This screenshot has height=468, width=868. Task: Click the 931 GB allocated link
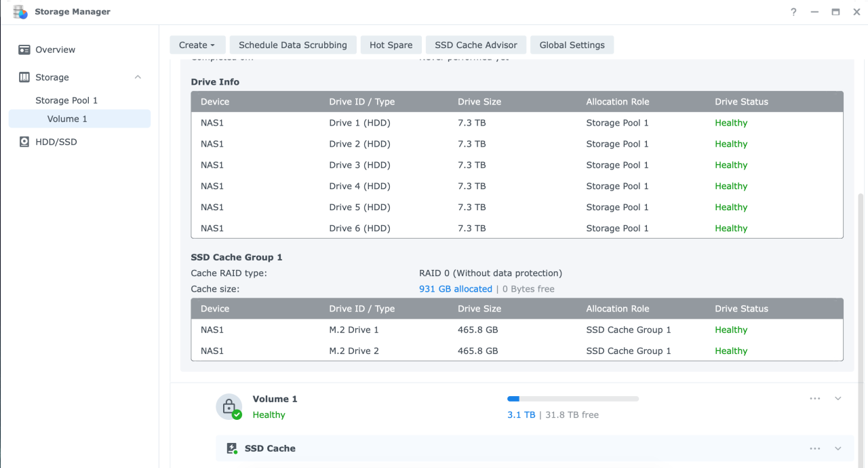[x=456, y=289]
